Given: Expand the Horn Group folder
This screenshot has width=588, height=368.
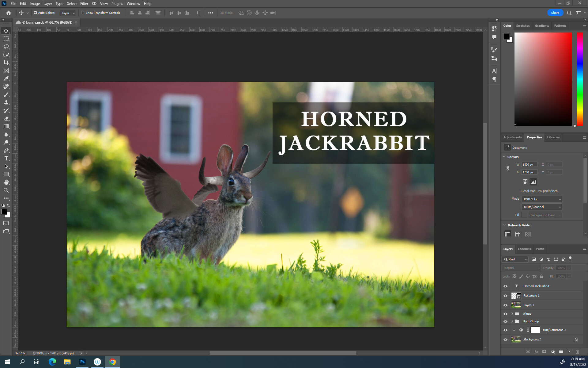Looking at the screenshot, I should coord(512,321).
